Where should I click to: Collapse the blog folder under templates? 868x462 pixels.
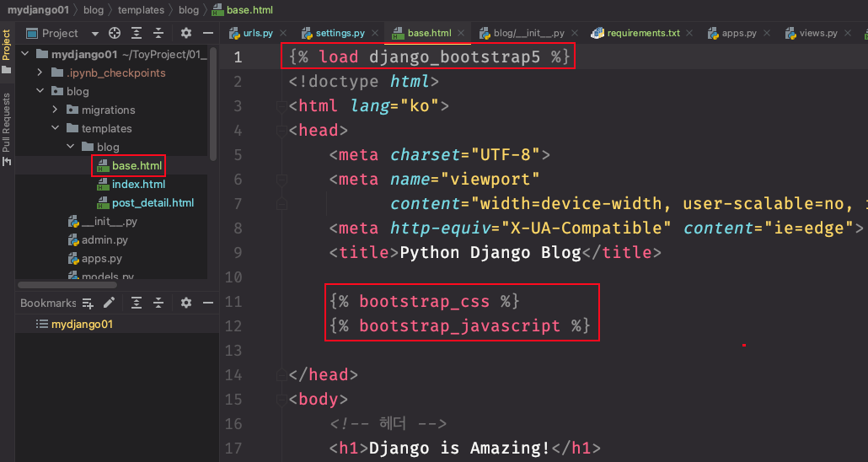click(70, 147)
